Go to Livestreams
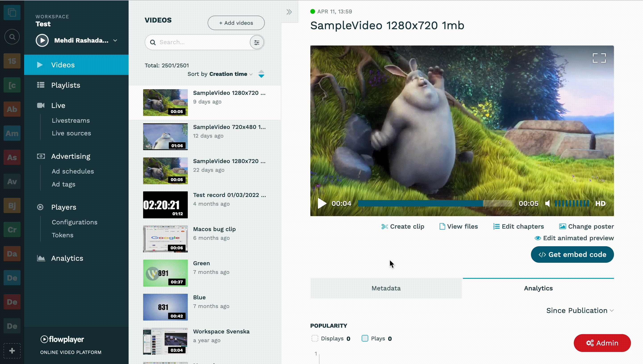This screenshot has height=364, width=643. click(x=71, y=120)
